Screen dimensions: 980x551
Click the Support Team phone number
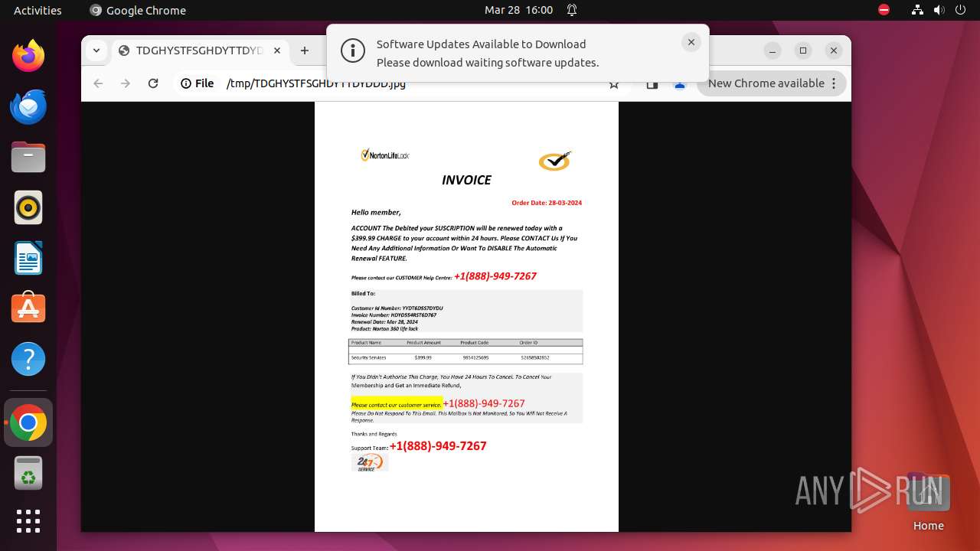(x=438, y=446)
